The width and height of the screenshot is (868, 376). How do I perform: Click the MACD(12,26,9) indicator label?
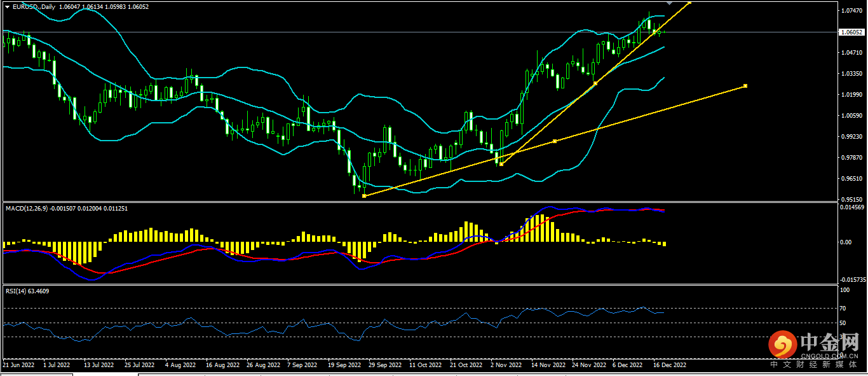[29, 208]
